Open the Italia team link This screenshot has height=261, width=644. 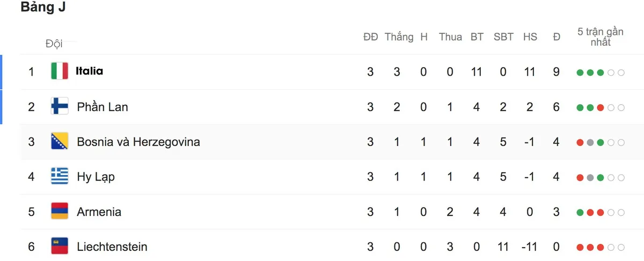[x=89, y=71]
